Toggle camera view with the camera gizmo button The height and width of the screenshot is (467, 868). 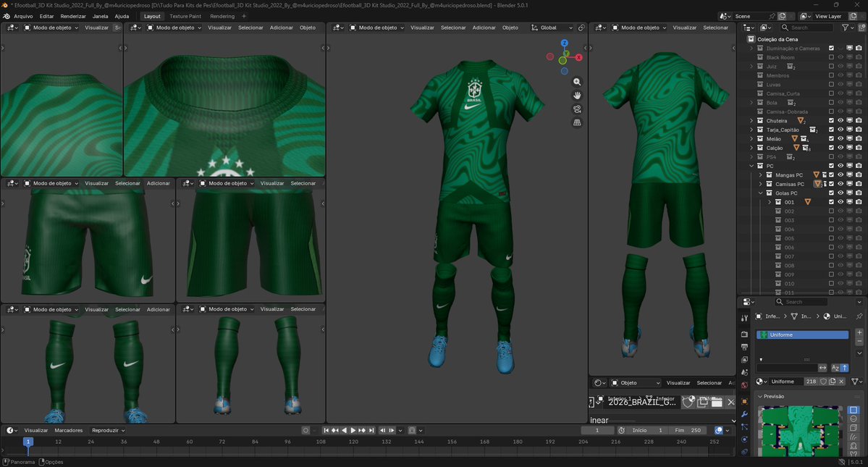point(577,109)
